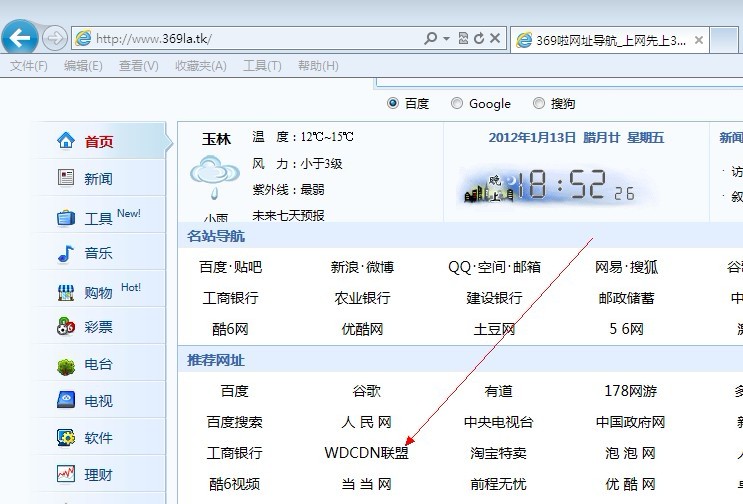Click the 音乐 music note icon
This screenshot has height=504, width=743.
click(x=66, y=253)
